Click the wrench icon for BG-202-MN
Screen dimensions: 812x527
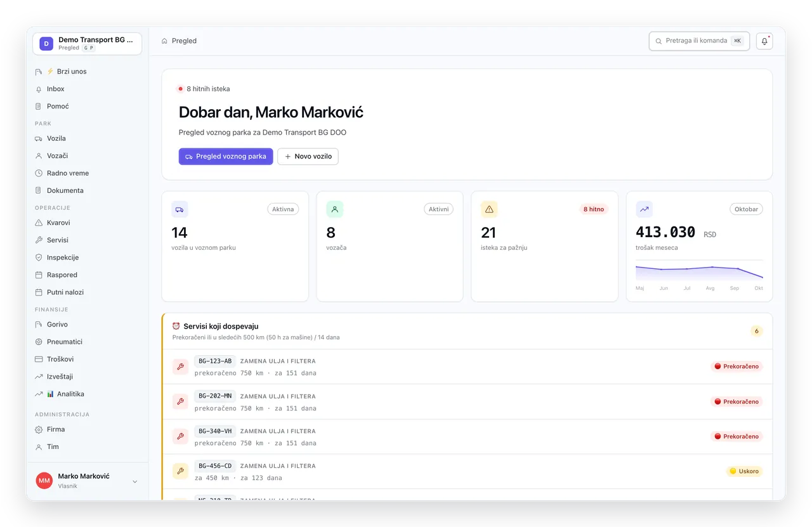pos(180,401)
